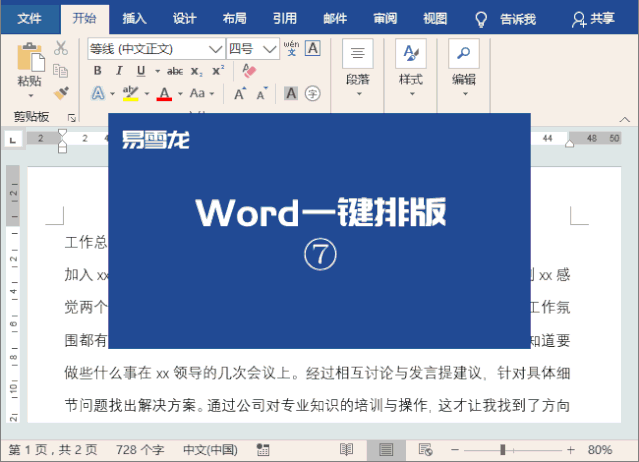Select the 开始 home tab
Image resolution: width=639 pixels, height=462 pixels.
pos(85,19)
